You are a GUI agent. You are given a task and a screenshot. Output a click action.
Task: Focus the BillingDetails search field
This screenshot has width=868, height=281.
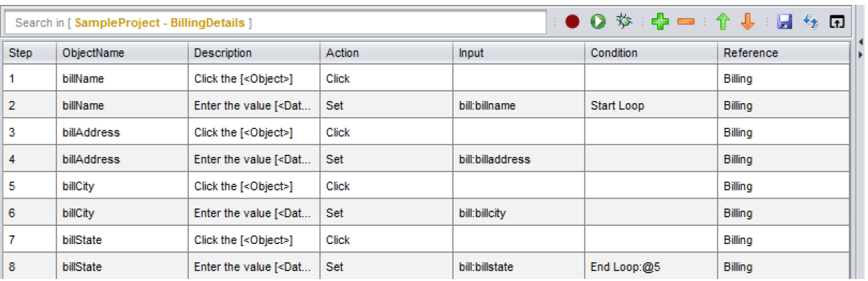click(275, 23)
